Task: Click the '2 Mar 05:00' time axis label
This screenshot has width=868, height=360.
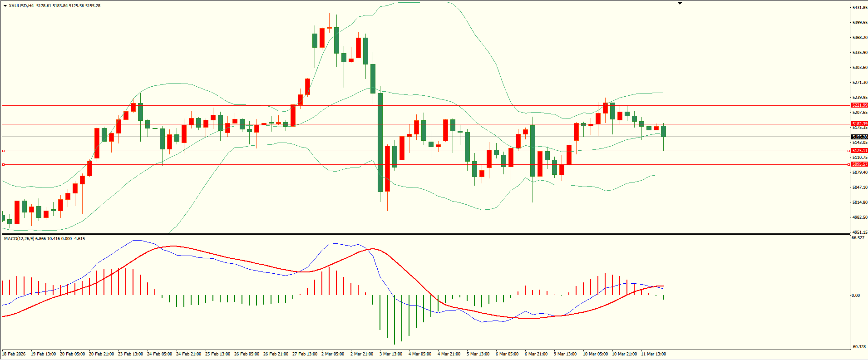Action: [333, 354]
